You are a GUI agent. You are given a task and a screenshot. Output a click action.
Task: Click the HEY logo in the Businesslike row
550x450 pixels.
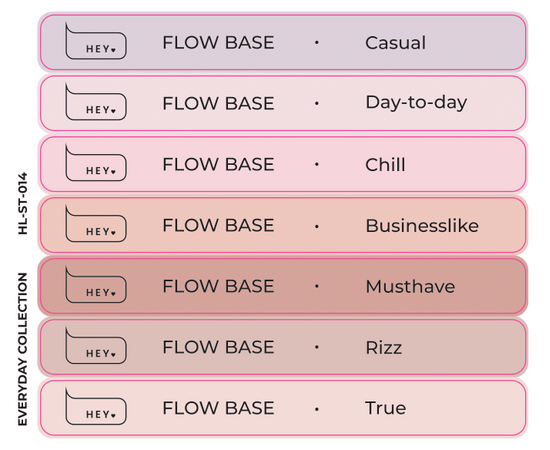[96, 224]
